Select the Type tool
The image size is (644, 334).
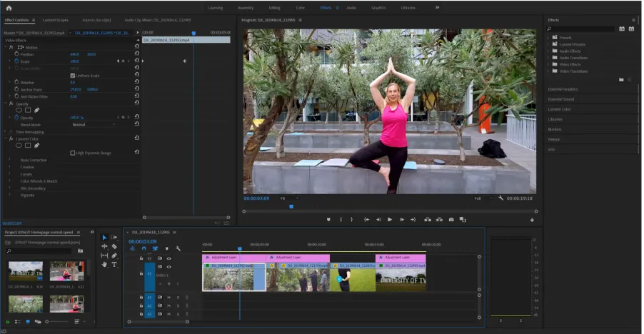coord(114,265)
